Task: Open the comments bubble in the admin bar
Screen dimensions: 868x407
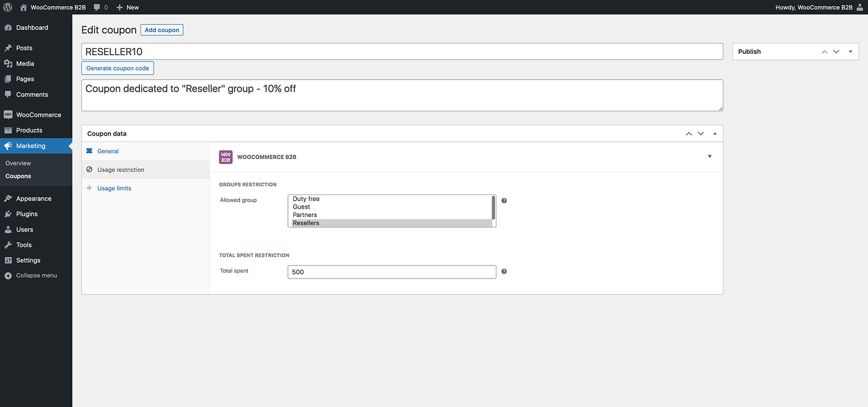Action: pyautogui.click(x=100, y=7)
